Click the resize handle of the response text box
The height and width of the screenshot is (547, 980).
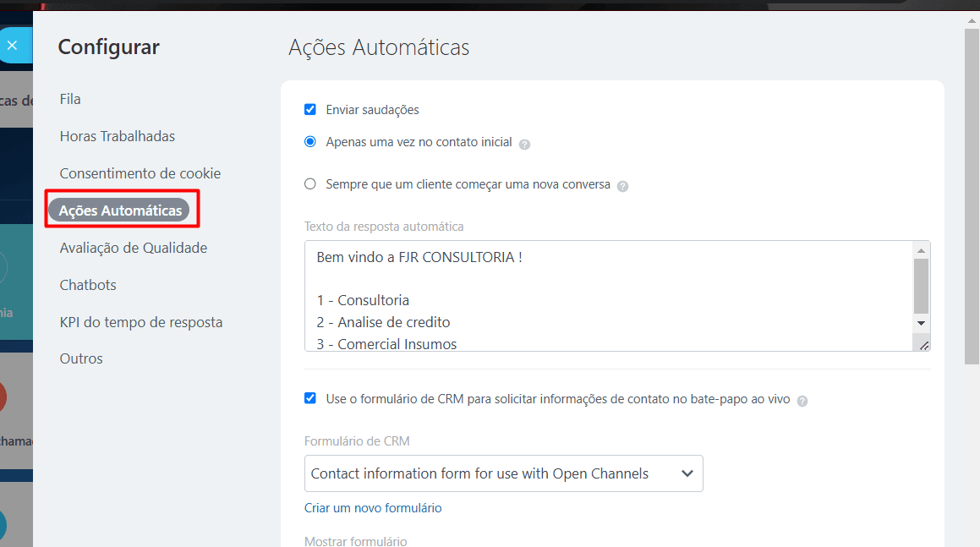pos(924,345)
